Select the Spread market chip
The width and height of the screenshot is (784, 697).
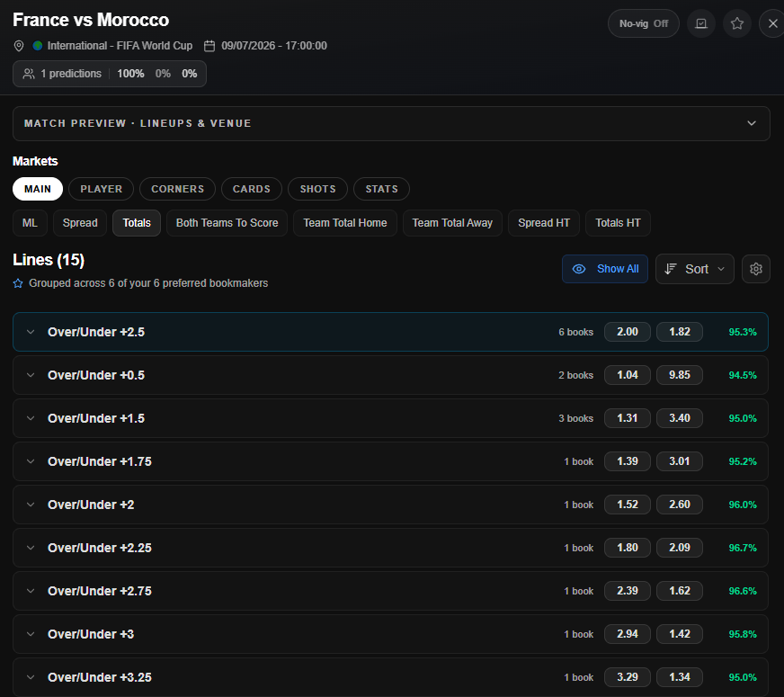(x=80, y=223)
